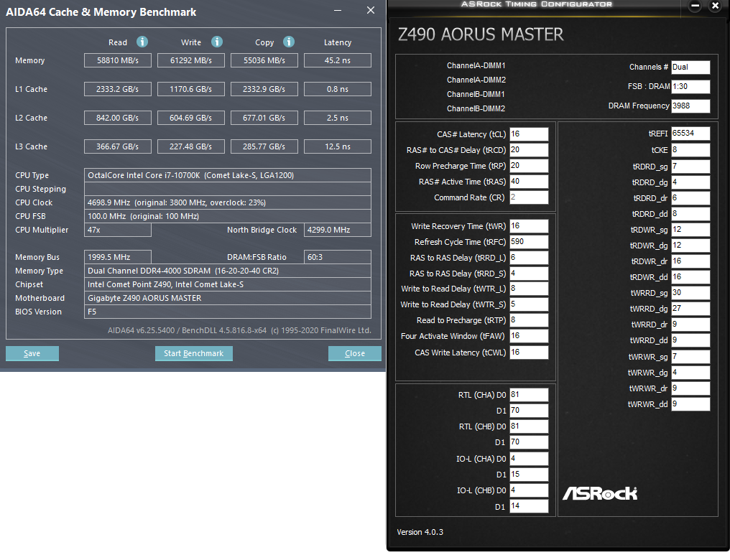
Task: Click the tWRWR_sg value field
Action: tap(690, 357)
